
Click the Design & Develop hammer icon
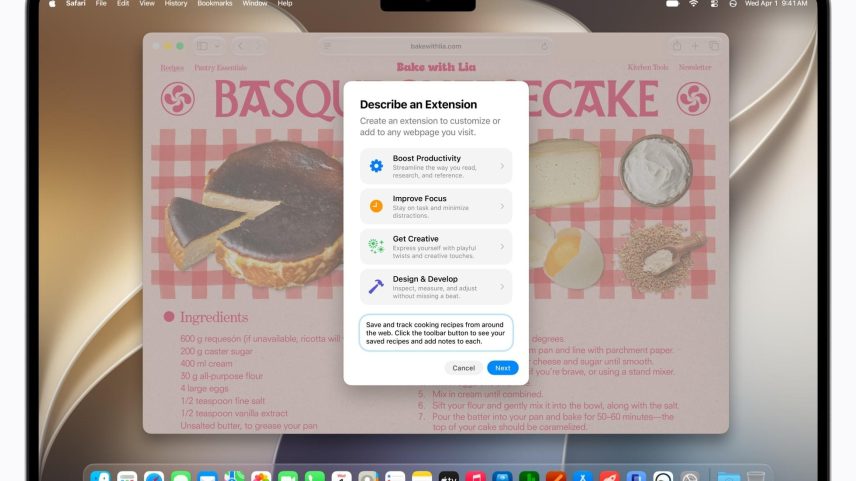point(376,286)
